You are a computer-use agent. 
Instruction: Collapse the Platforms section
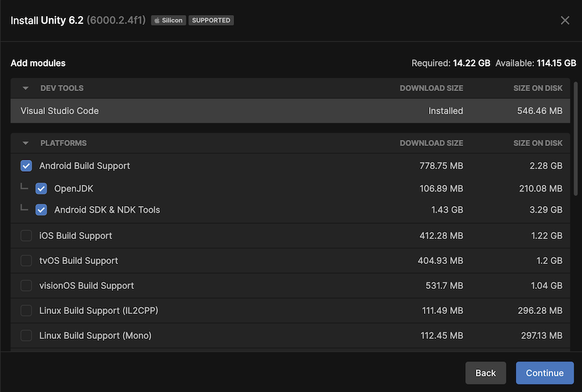pyautogui.click(x=26, y=144)
